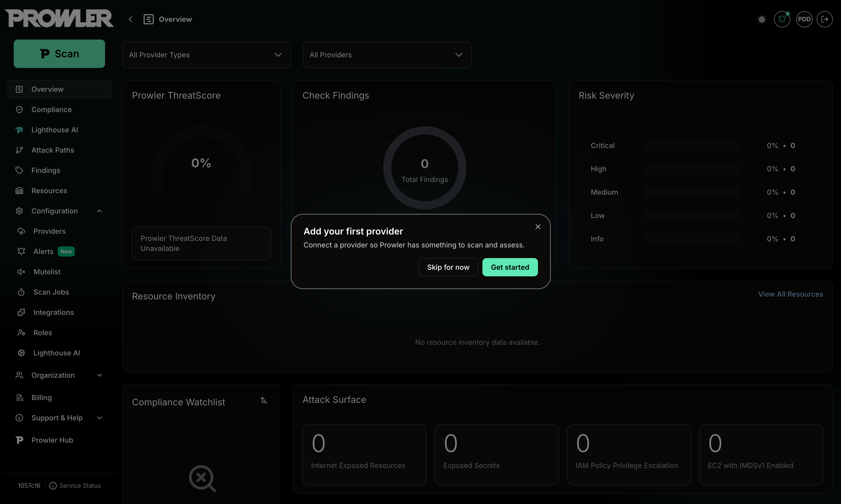Click the Overview page icon in header

pyautogui.click(x=148, y=19)
